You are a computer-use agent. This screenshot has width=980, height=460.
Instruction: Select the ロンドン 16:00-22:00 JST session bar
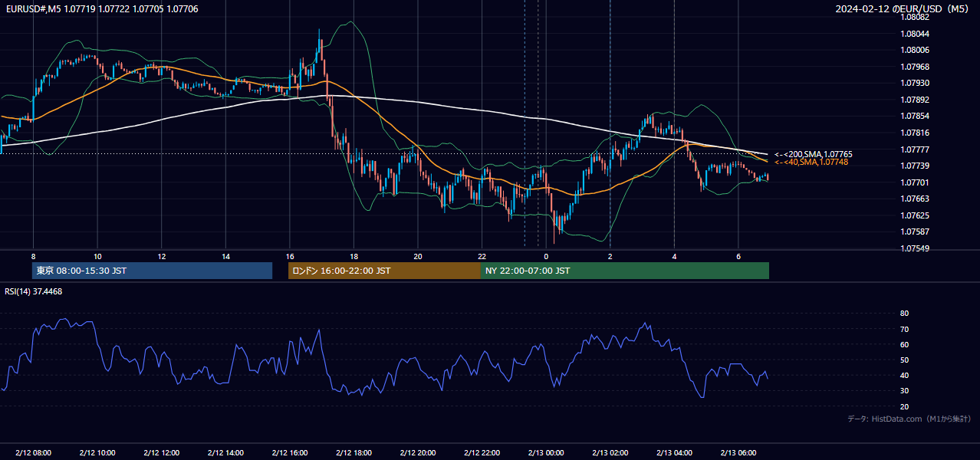[x=384, y=271]
